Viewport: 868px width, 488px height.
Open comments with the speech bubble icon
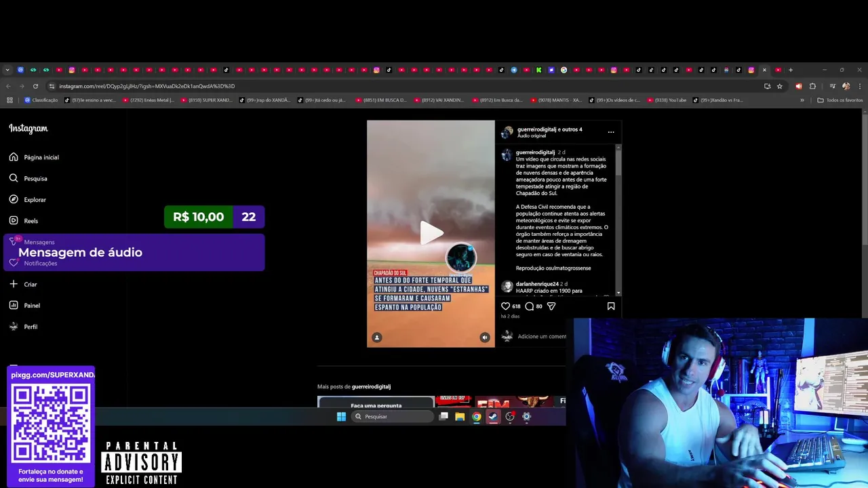[x=530, y=306]
